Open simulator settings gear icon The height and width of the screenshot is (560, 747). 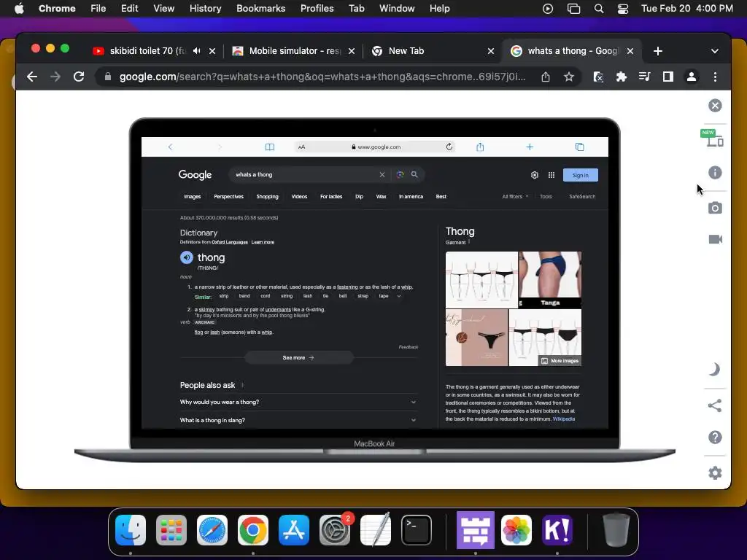pyautogui.click(x=715, y=472)
